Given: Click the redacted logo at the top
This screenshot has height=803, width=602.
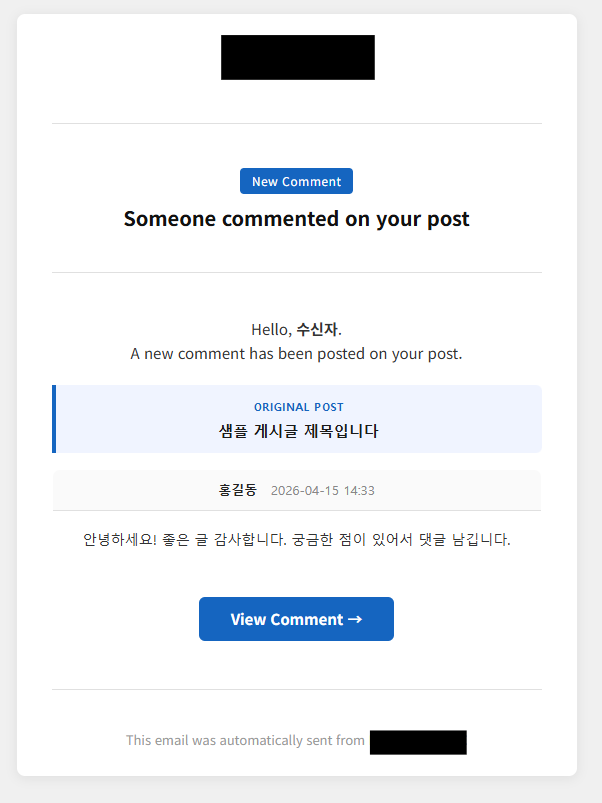Looking at the screenshot, I should coord(297,57).
